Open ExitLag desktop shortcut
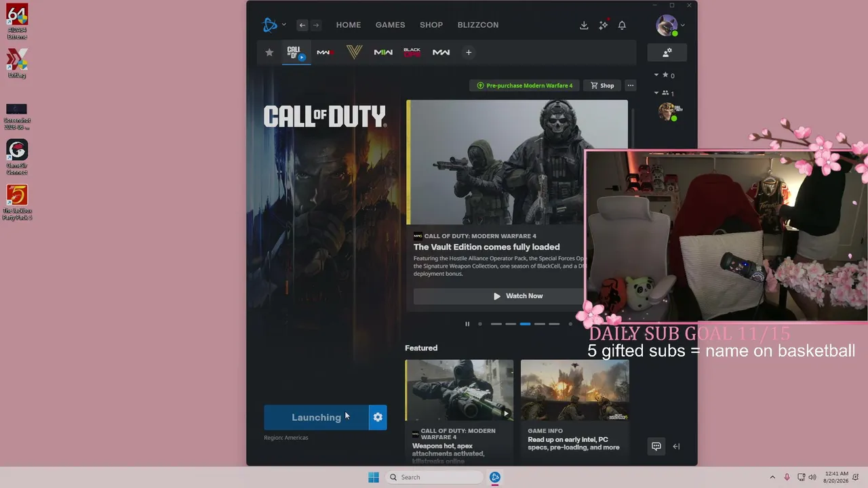Screen dimensions: 868x488 17,64
